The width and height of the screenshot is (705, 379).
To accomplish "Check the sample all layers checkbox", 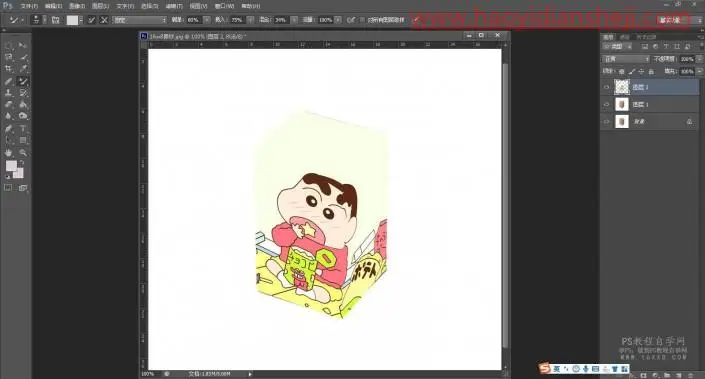I will click(x=363, y=20).
